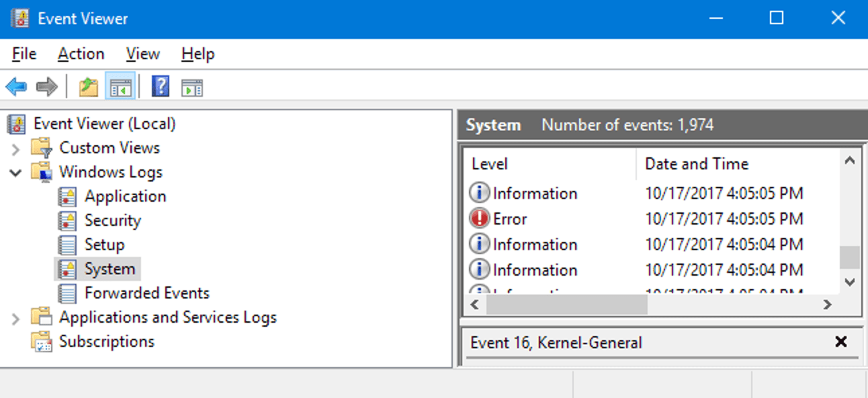868x398 pixels.
Task: Show the action pane via toolbar icon
Action: point(192,86)
